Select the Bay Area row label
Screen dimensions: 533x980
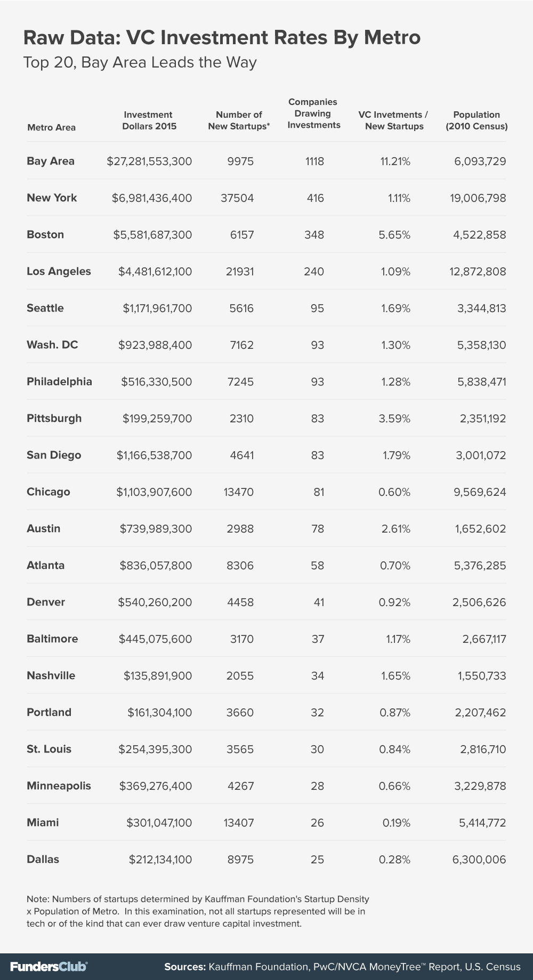coord(51,161)
